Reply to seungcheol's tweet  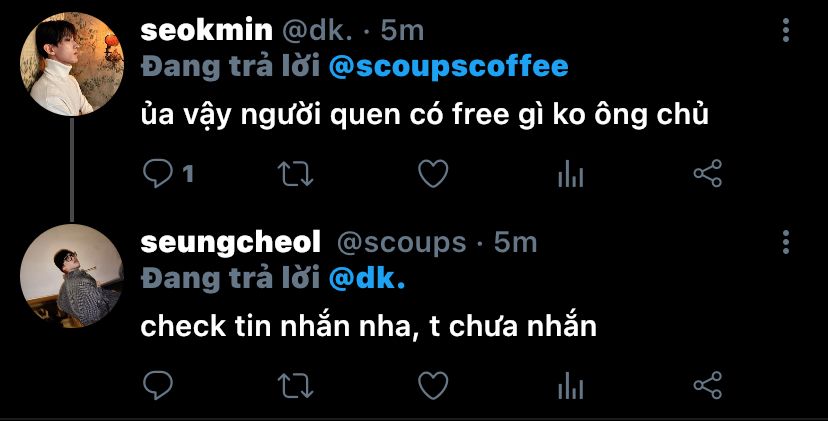click(x=158, y=385)
